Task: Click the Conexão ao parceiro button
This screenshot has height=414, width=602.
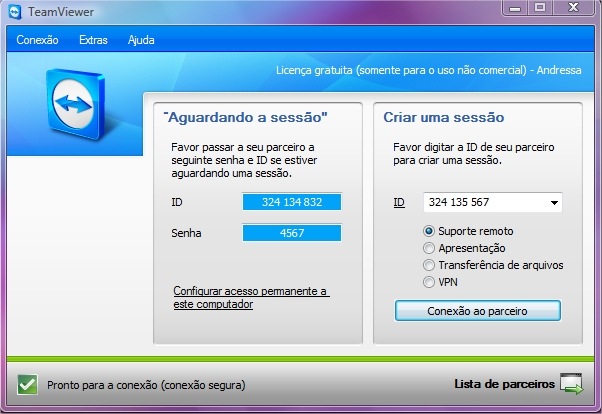Action: click(478, 311)
